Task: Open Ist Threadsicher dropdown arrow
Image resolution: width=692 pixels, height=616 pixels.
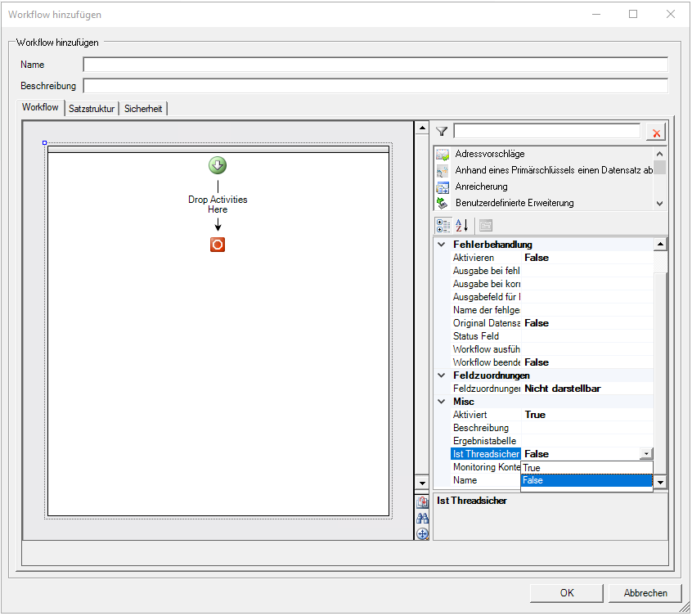Action: [x=646, y=454]
